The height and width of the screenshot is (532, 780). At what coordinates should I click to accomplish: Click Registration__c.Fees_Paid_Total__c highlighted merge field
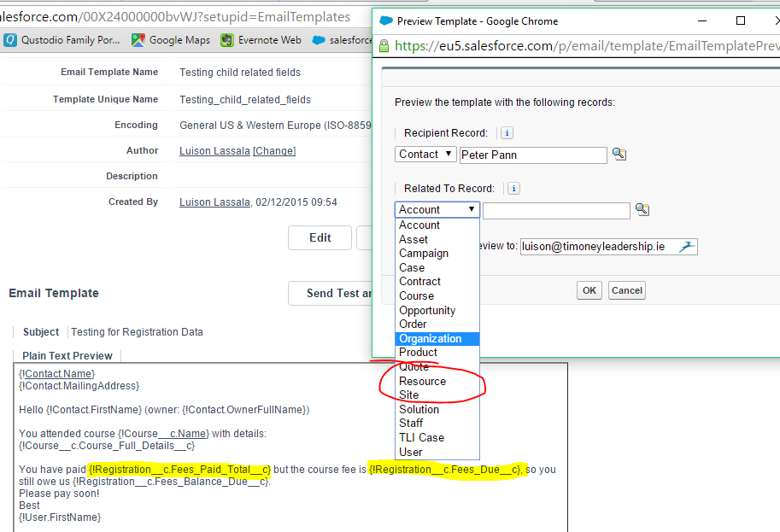tap(179, 470)
